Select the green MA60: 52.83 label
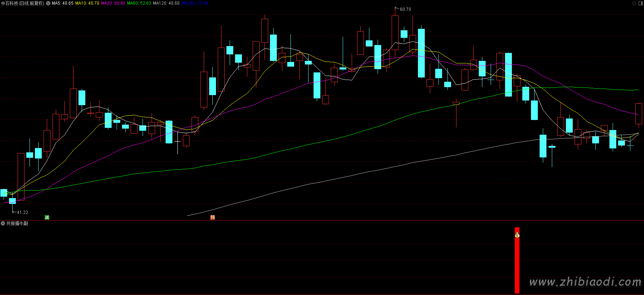644x295 pixels. pos(139,3)
